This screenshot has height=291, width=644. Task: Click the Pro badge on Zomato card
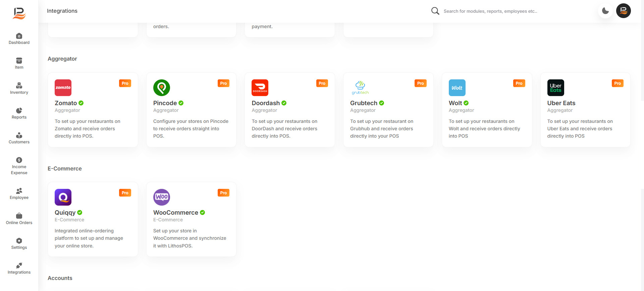point(125,83)
